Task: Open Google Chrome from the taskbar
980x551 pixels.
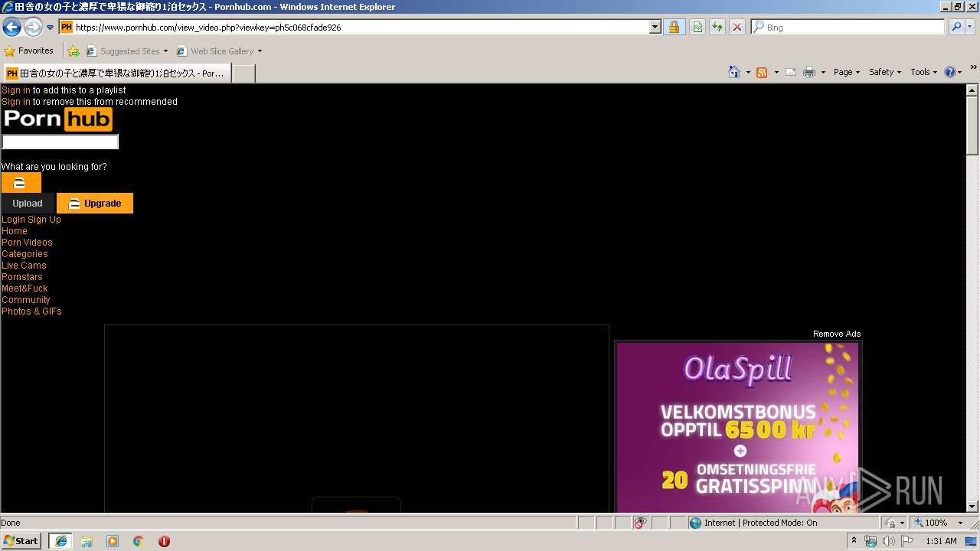Action: (x=139, y=541)
